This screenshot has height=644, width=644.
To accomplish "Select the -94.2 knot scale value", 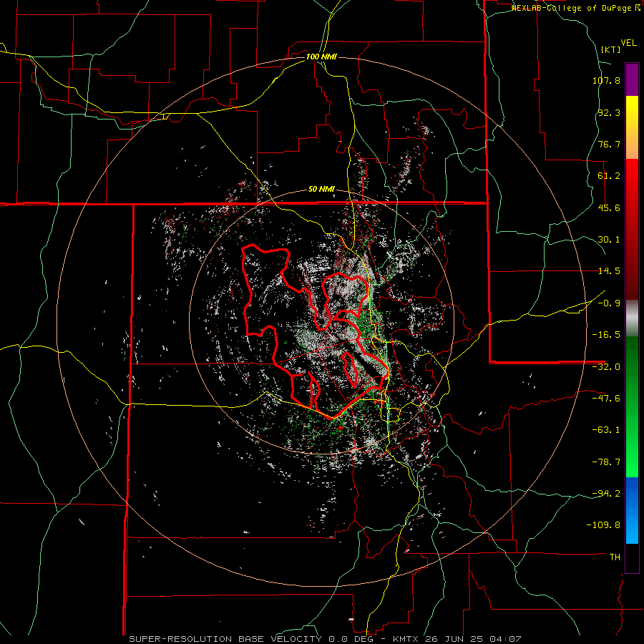I will 606,494.
